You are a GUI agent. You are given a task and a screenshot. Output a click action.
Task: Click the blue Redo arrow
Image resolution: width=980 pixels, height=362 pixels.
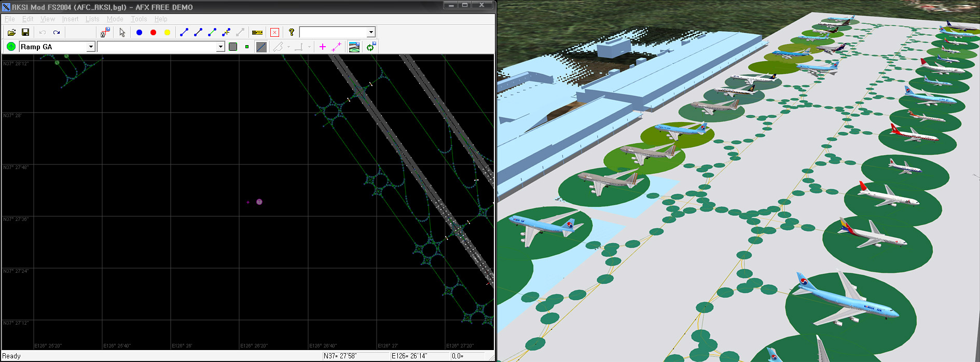[x=57, y=32]
